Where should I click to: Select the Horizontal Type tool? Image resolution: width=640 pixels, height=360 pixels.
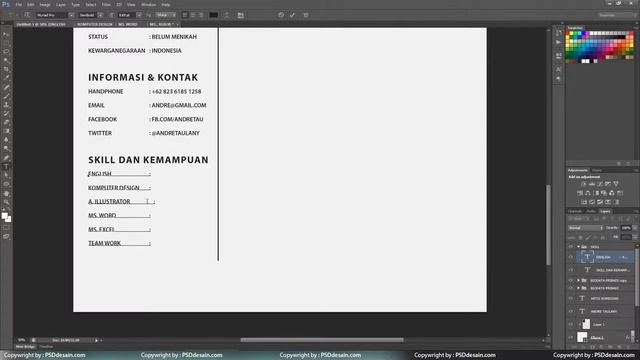[6, 167]
